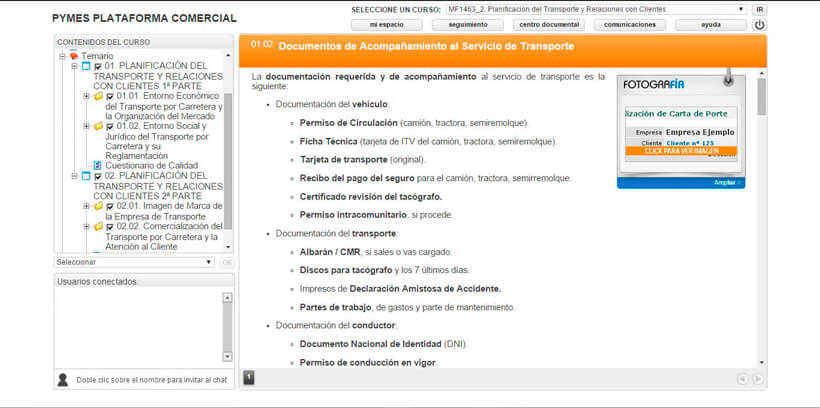Open the seguimiento menu
The image size is (820, 408).
pos(468,25)
